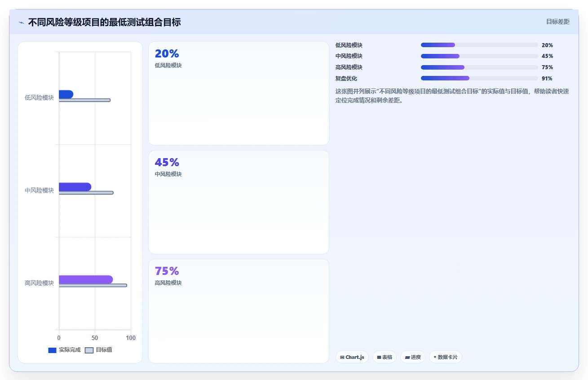This screenshot has height=380, width=588.
Task: Click the purple actual bar for 高风险模块
Action: click(86, 279)
